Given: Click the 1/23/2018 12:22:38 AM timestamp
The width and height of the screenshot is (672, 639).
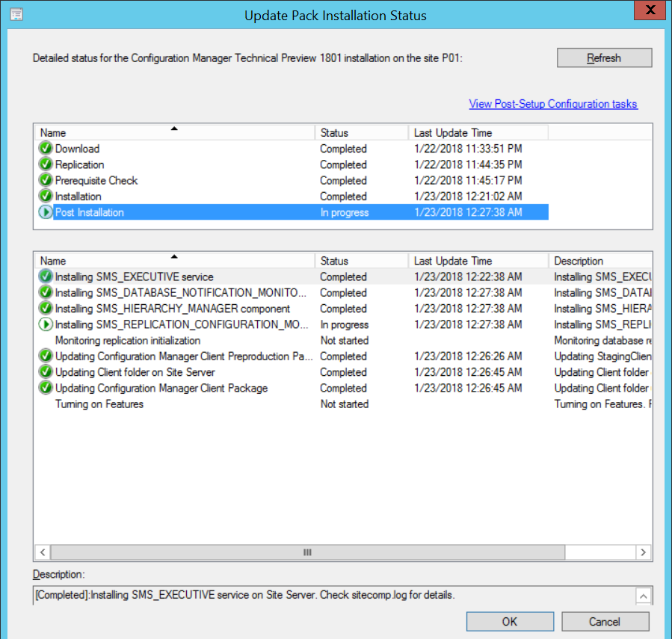Looking at the screenshot, I should pos(468,277).
